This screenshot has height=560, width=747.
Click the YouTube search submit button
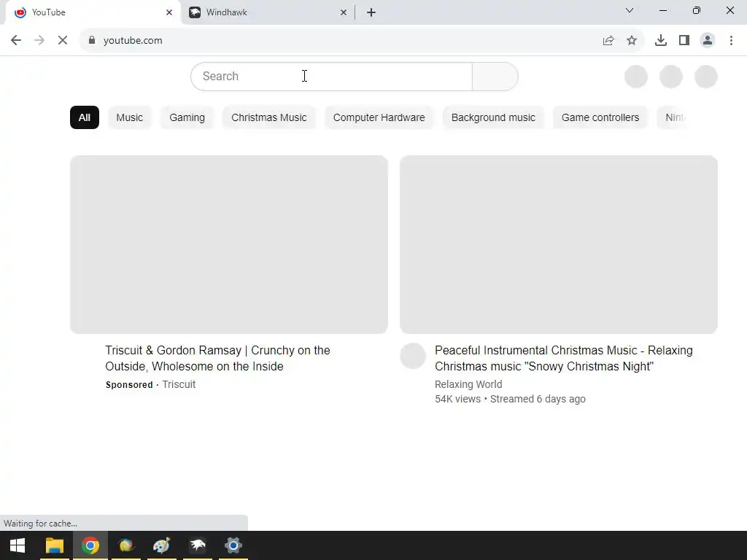tap(495, 76)
